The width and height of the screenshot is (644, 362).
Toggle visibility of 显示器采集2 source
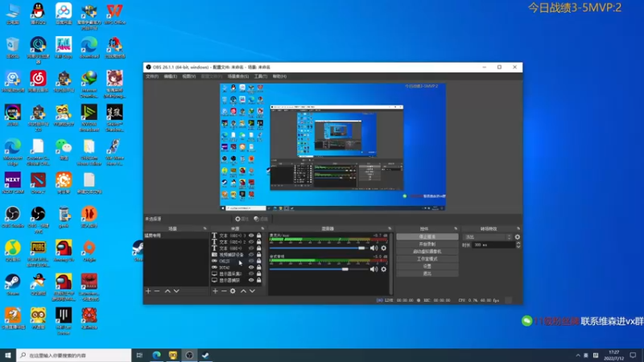pyautogui.click(x=251, y=274)
